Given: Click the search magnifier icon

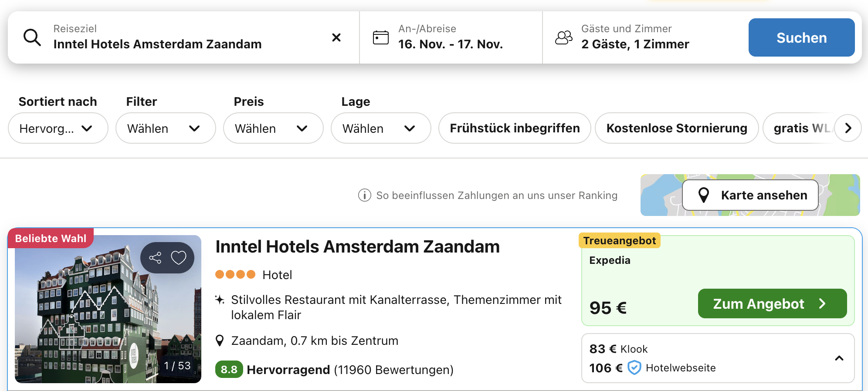Looking at the screenshot, I should click(x=32, y=38).
